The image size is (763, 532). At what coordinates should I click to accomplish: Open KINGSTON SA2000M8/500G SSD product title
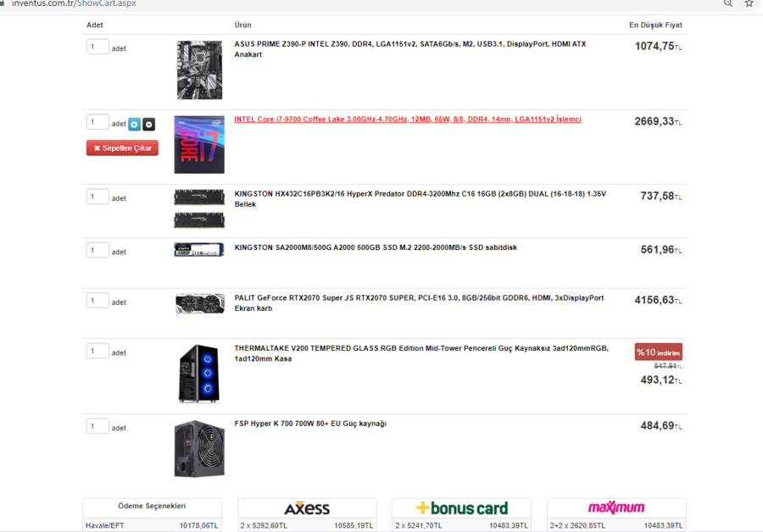click(376, 247)
